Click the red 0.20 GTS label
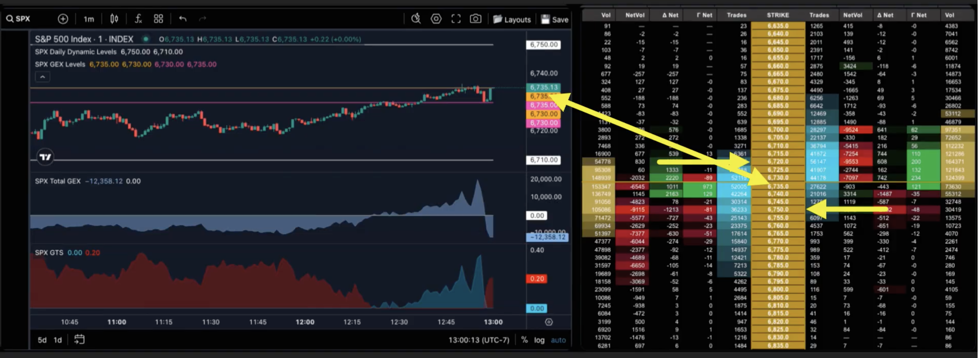The height and width of the screenshot is (358, 980). [x=537, y=278]
